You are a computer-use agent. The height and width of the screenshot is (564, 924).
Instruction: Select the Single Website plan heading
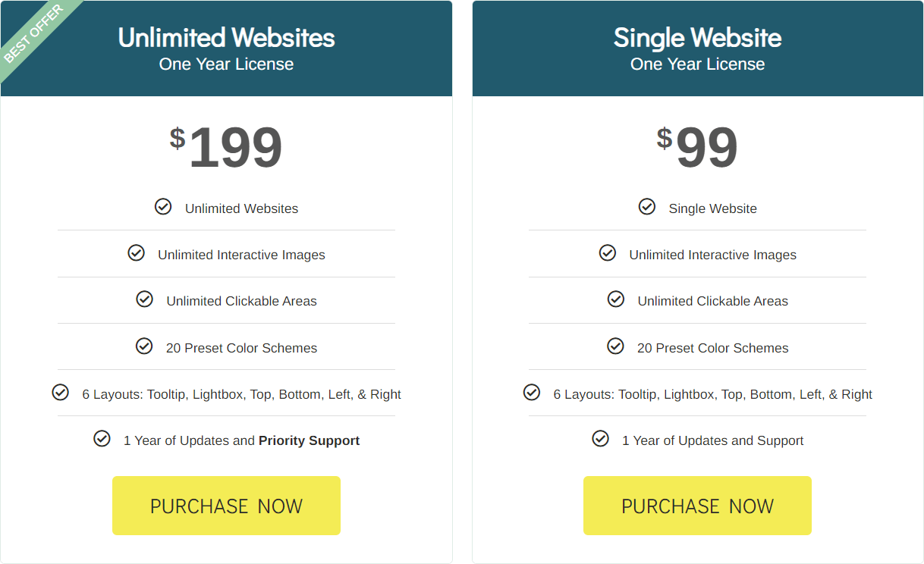pyautogui.click(x=697, y=38)
